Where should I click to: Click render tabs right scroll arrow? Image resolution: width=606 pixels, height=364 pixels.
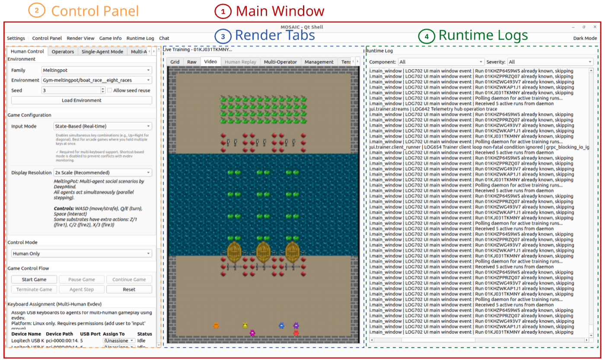click(357, 62)
